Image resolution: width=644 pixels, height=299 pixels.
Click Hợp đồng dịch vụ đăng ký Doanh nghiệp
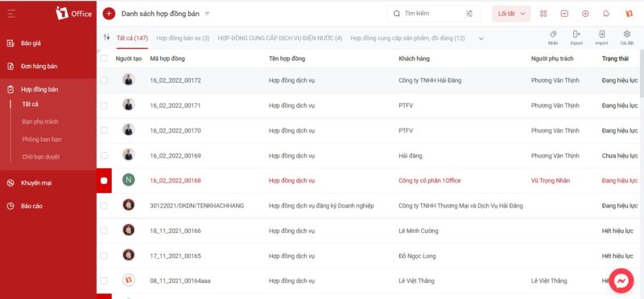[x=321, y=206]
